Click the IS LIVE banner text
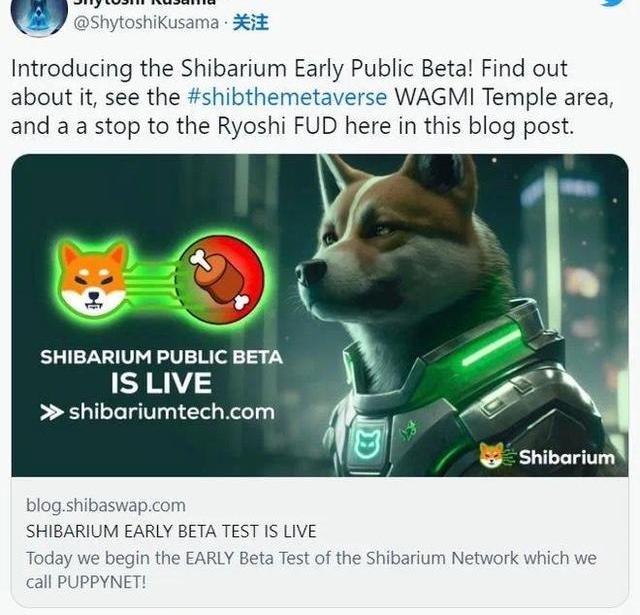 (161, 383)
